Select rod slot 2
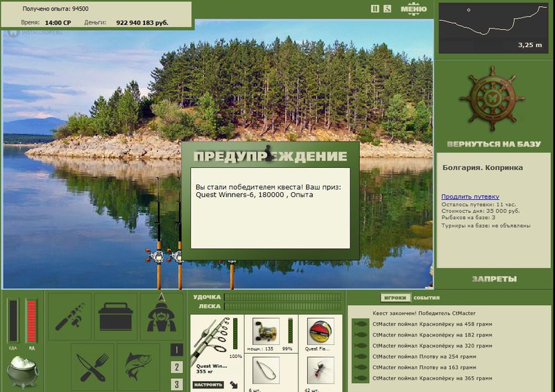The width and height of the screenshot is (555, 392). click(x=177, y=367)
